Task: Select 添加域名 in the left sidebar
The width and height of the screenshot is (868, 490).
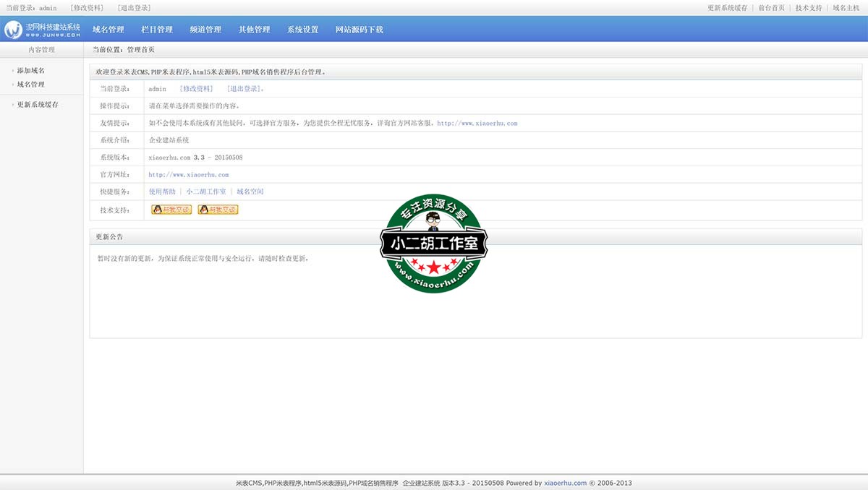Action: pyautogui.click(x=30, y=70)
